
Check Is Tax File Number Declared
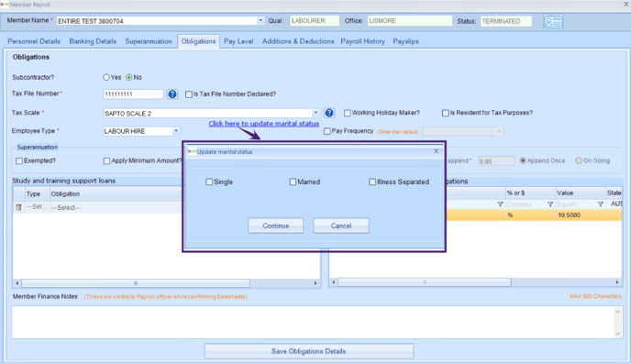[189, 94]
